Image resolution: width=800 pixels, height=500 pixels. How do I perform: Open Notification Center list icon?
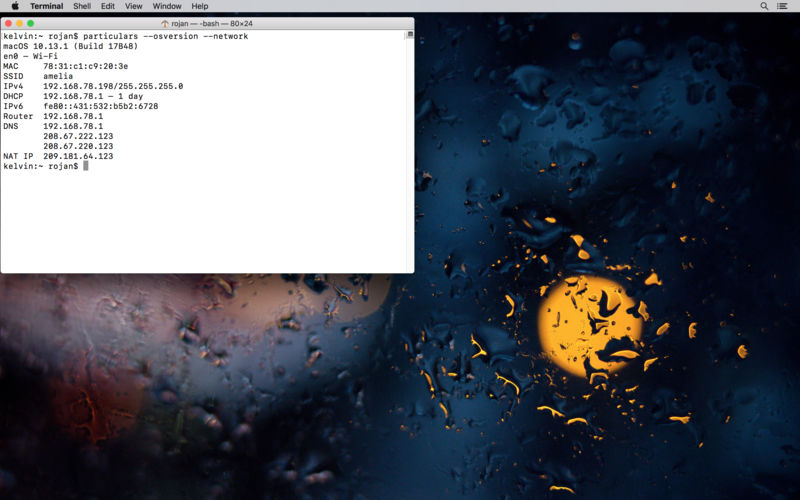tap(782, 6)
